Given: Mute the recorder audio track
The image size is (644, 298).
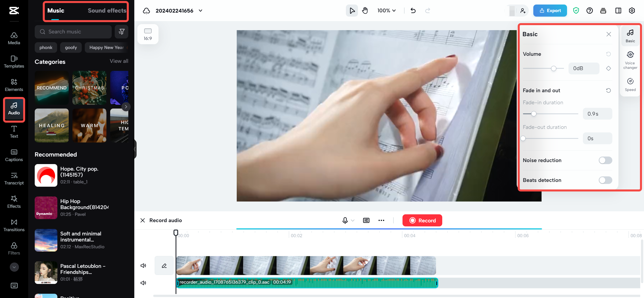Looking at the screenshot, I should click(x=143, y=282).
